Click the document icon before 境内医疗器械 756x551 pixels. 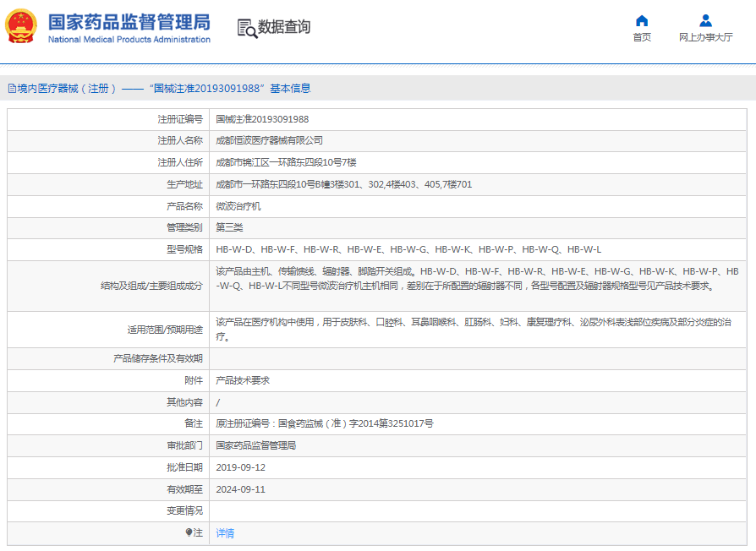tap(12, 88)
